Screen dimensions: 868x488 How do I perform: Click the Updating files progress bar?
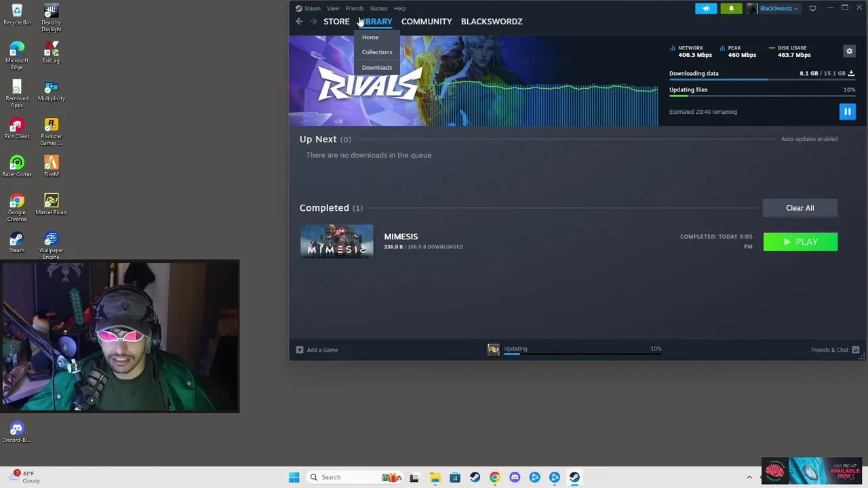[762, 96]
